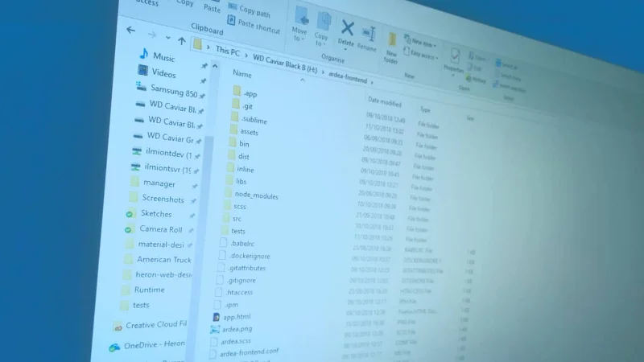This screenshot has height=362, width=644.
Task: Click the OneDrive cloud icon in sidebar
Action: point(114,347)
